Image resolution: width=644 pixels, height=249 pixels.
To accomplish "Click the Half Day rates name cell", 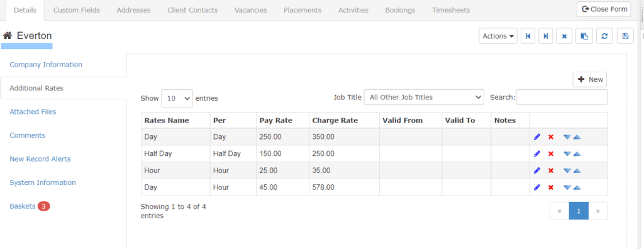I will 175,153.
